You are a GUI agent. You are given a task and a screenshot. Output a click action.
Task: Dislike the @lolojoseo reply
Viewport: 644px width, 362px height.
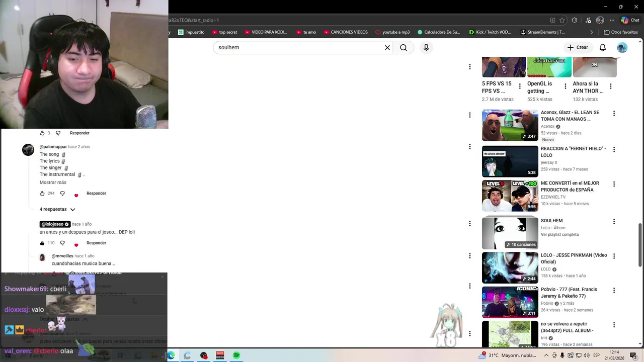[62, 243]
